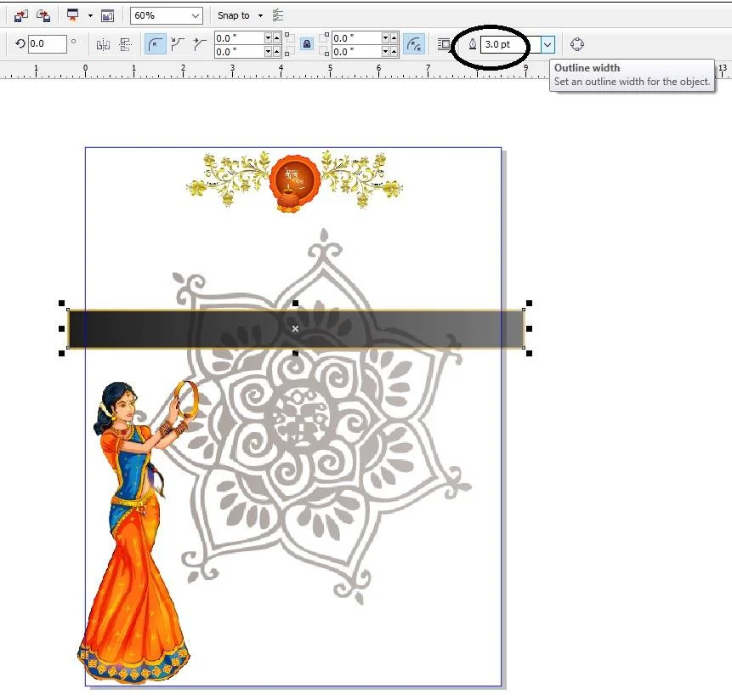
Task: Click the top-center selection handle of the rectangle
Action: pyautogui.click(x=296, y=304)
